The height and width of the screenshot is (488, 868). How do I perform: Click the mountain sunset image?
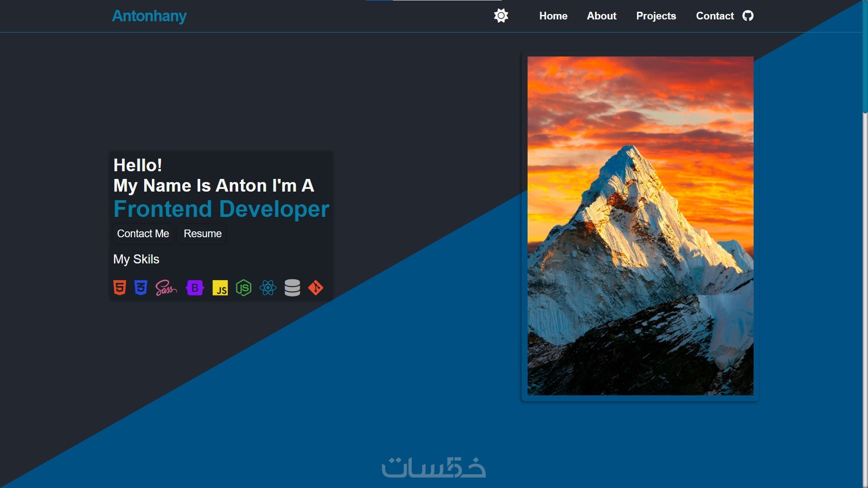coord(640,226)
